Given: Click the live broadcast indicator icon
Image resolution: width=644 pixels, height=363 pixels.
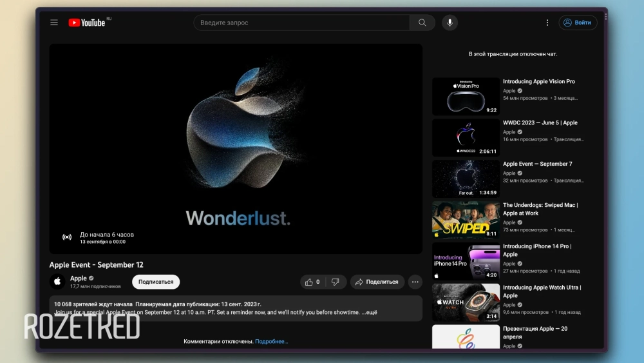Looking at the screenshot, I should click(67, 237).
